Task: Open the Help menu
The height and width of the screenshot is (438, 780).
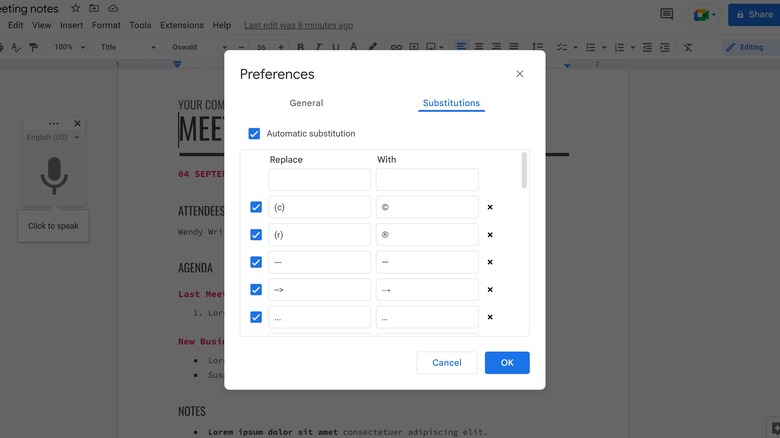Action: [x=222, y=25]
